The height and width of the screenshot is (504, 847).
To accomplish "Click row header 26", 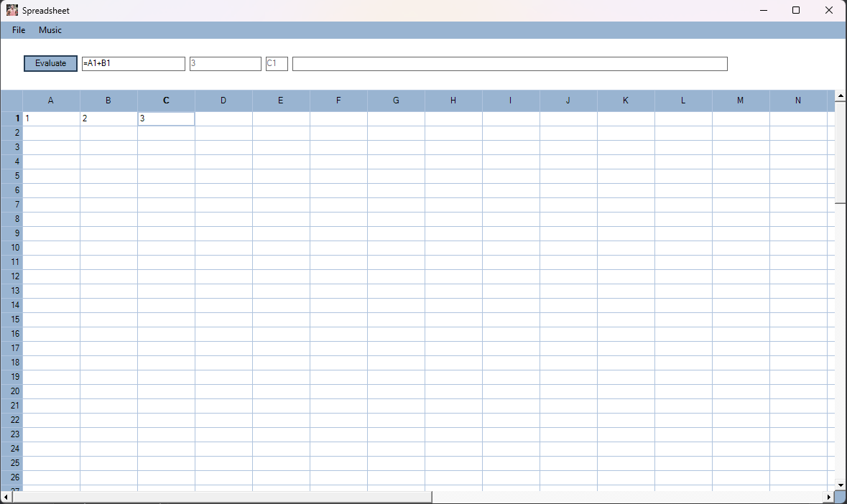I will [x=12, y=477].
